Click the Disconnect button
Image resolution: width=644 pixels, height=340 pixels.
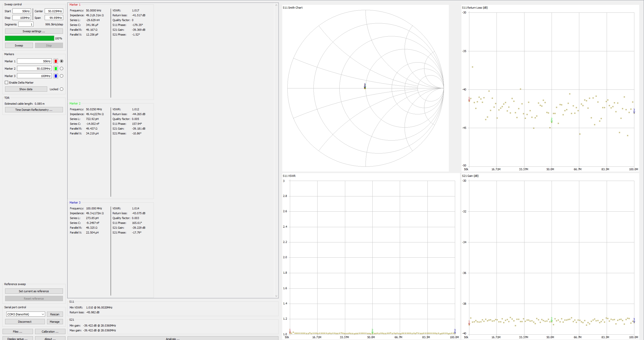[x=25, y=322]
